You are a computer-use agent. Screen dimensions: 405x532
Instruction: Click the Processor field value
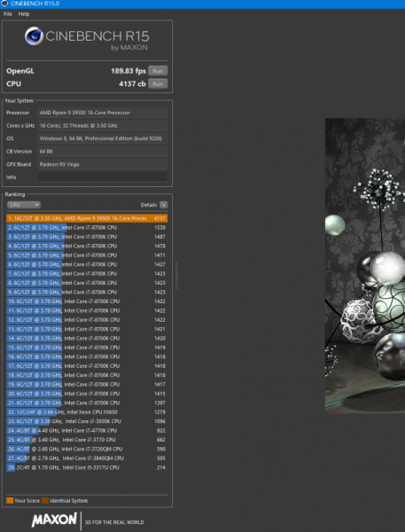coord(103,113)
